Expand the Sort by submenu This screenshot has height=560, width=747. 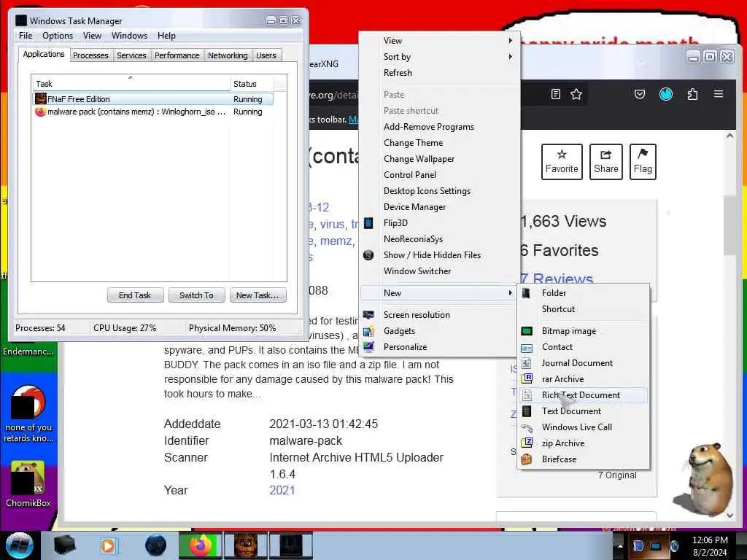click(x=438, y=57)
